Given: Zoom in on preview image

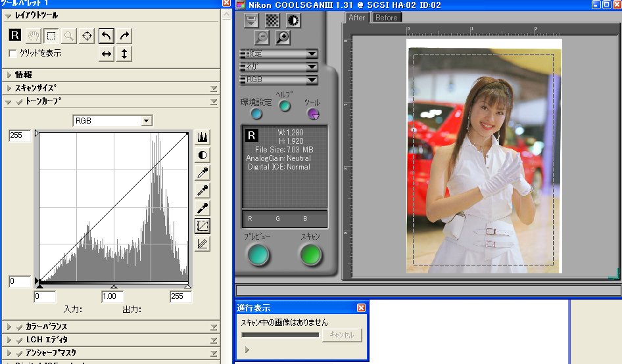Looking at the screenshot, I should point(283,37).
